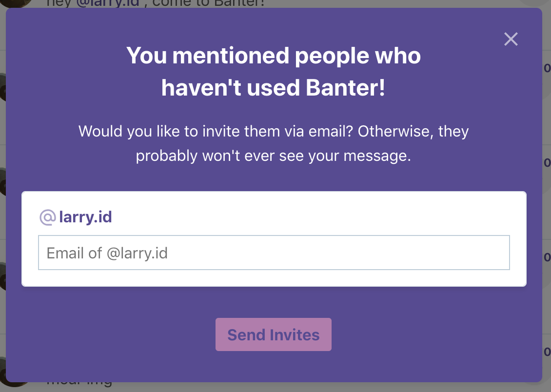Screen dimensions: 551x392
Task: Click the topmost '0' counter on the right edge
Action: 547,68
